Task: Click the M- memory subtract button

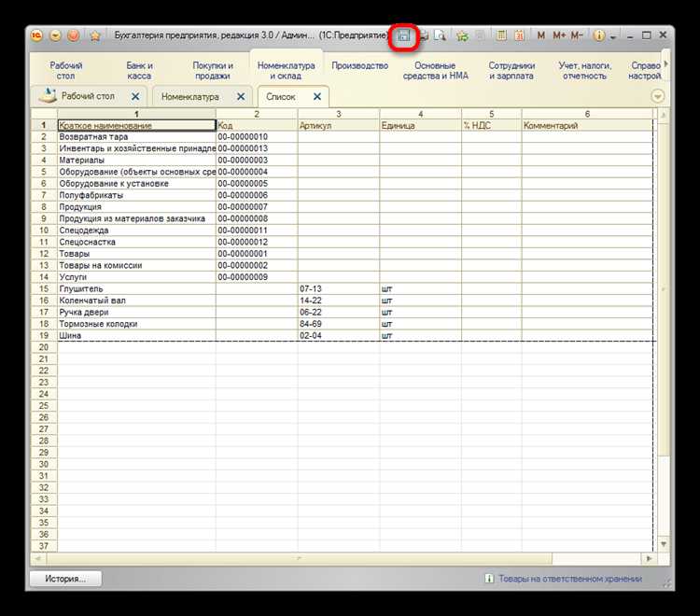Action: [x=578, y=35]
